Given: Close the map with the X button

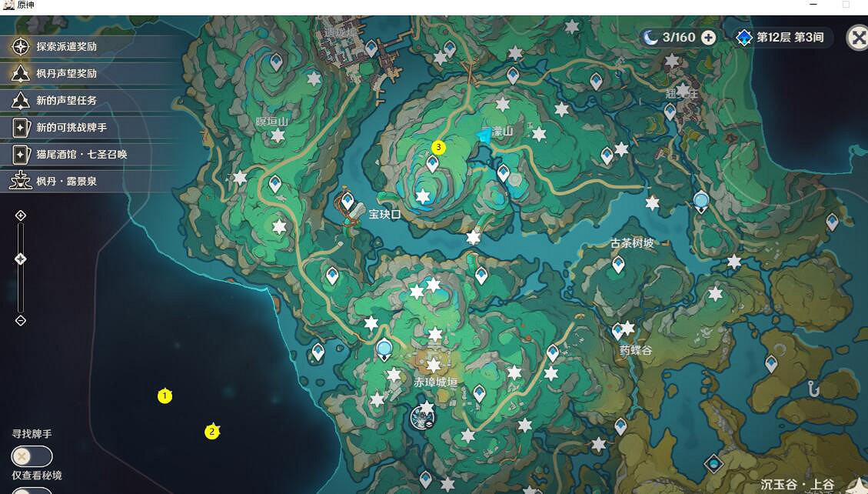Looking at the screenshot, I should pos(857,37).
